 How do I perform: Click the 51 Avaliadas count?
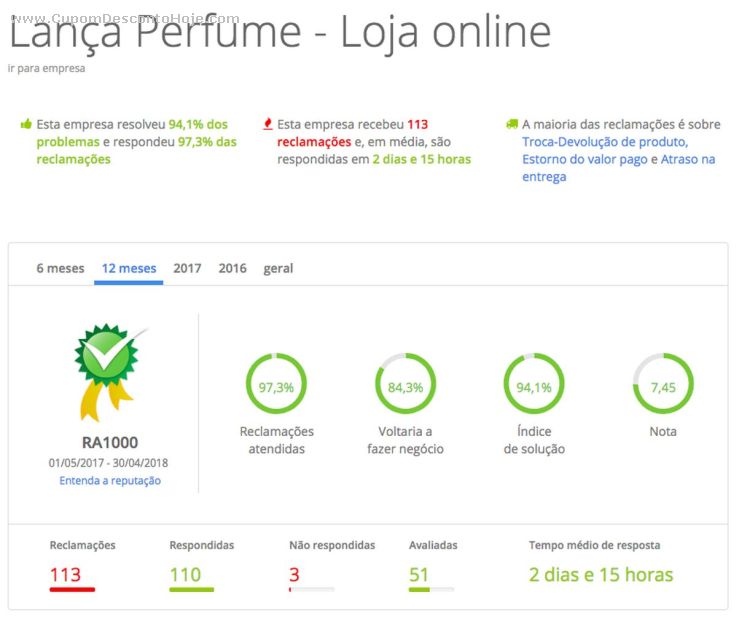coord(419,575)
